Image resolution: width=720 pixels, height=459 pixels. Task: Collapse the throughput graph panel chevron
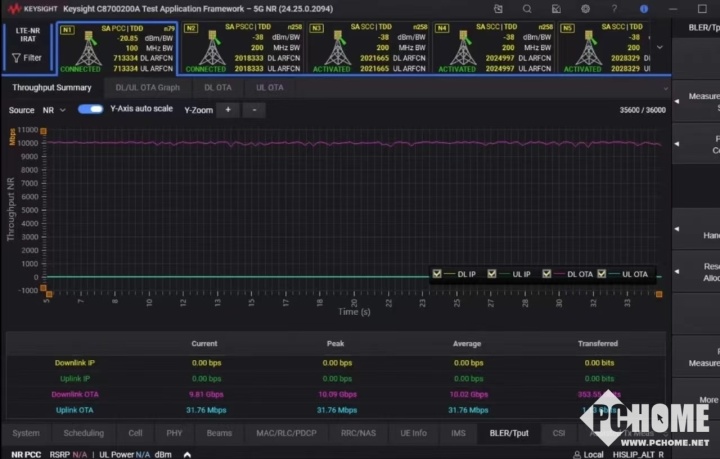pyautogui.click(x=665, y=88)
